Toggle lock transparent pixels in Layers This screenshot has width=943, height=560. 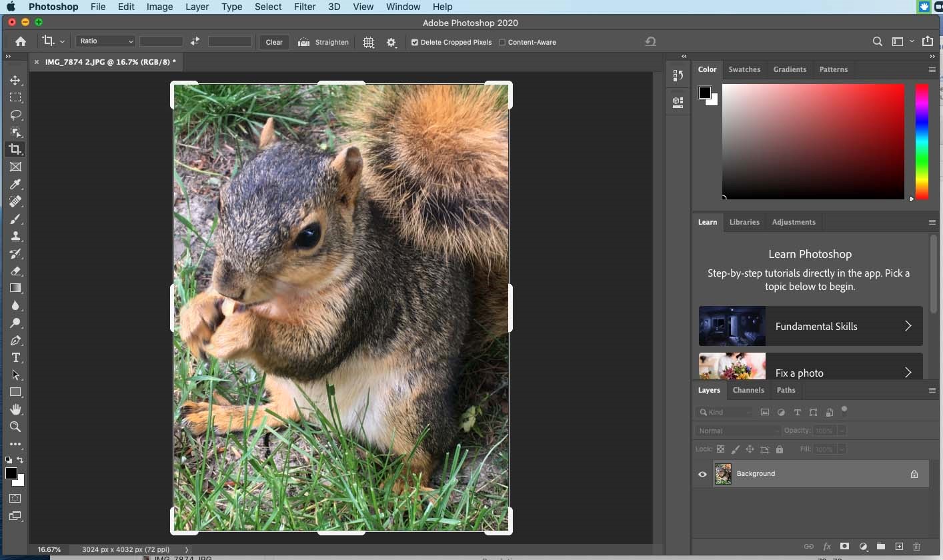tap(720, 449)
